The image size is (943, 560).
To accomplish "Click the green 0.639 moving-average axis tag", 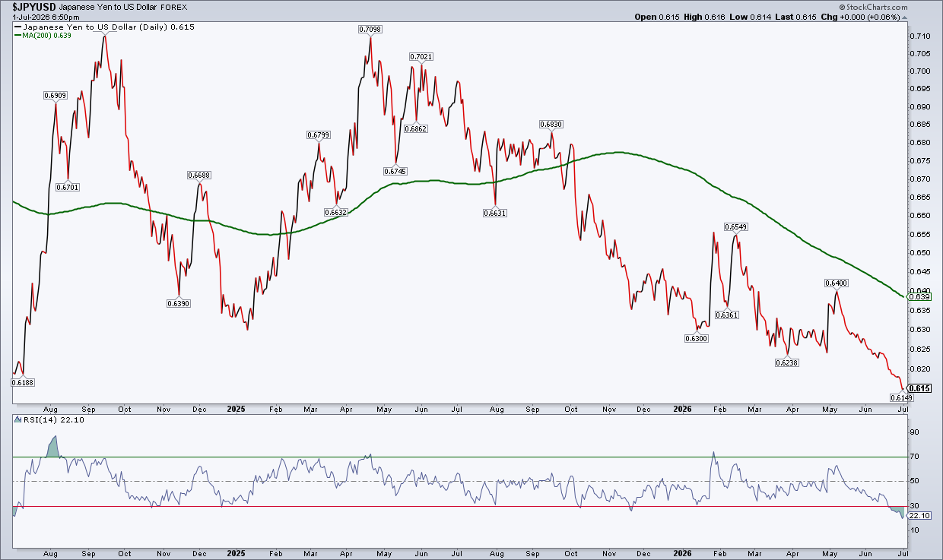I will [918, 296].
